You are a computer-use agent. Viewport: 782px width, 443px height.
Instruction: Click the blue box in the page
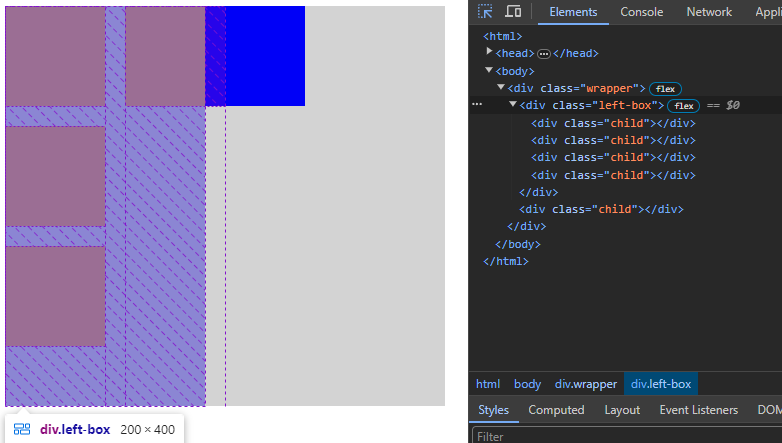(265, 56)
